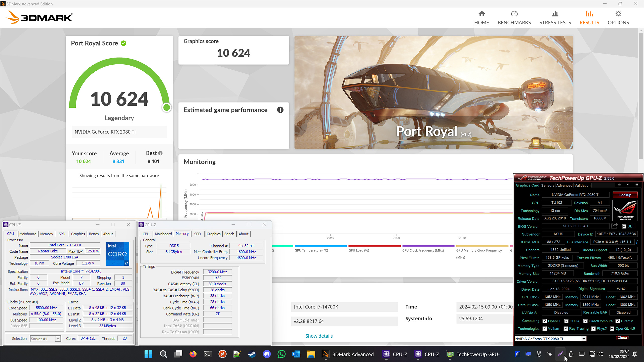The image size is (644, 362).
Task: Click GPU Temperature legend color bar
Action: pos(320,246)
